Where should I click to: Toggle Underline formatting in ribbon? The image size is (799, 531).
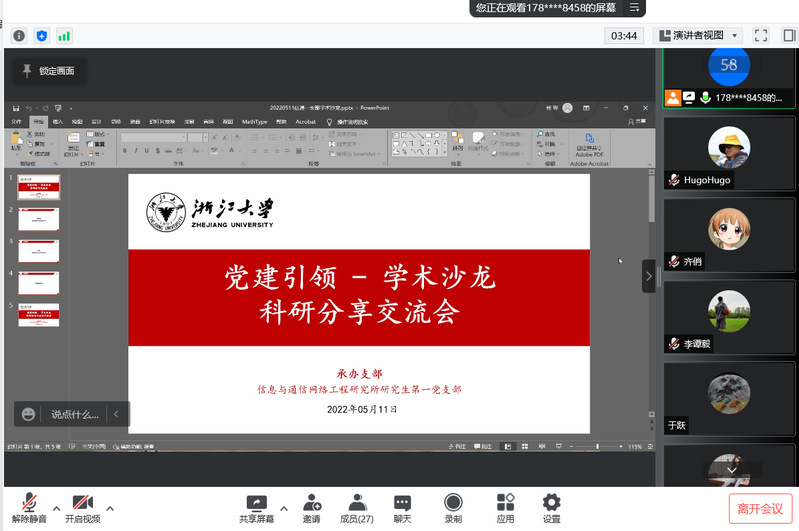point(147,151)
